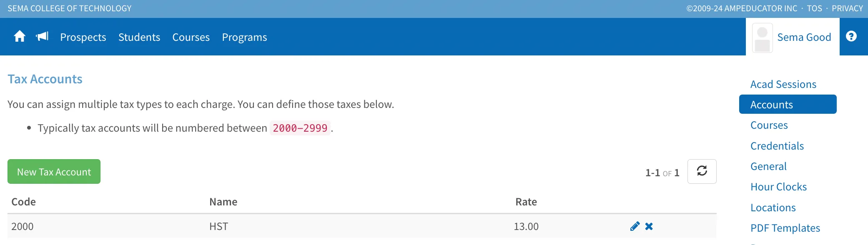Screen dimensions: 868x245
Task: Open the help question mark icon
Action: pos(851,36)
